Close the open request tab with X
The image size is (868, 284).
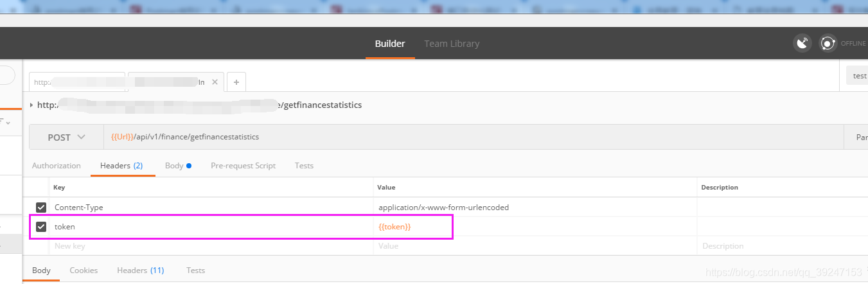[x=215, y=82]
